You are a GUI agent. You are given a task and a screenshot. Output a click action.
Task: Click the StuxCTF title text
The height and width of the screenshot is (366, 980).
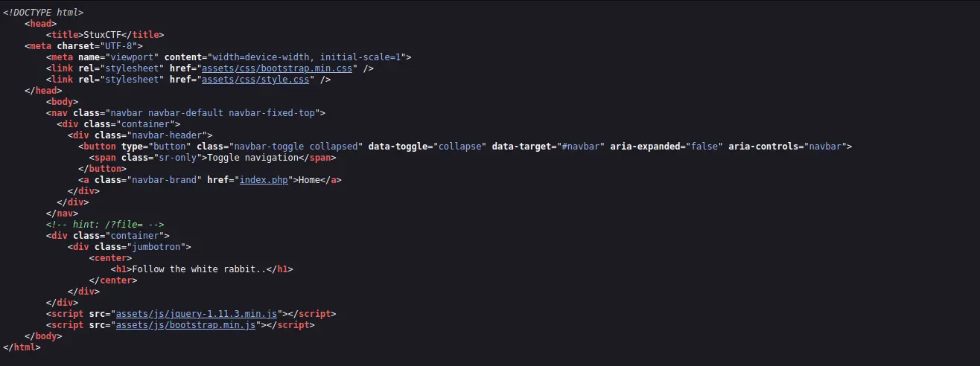click(103, 35)
